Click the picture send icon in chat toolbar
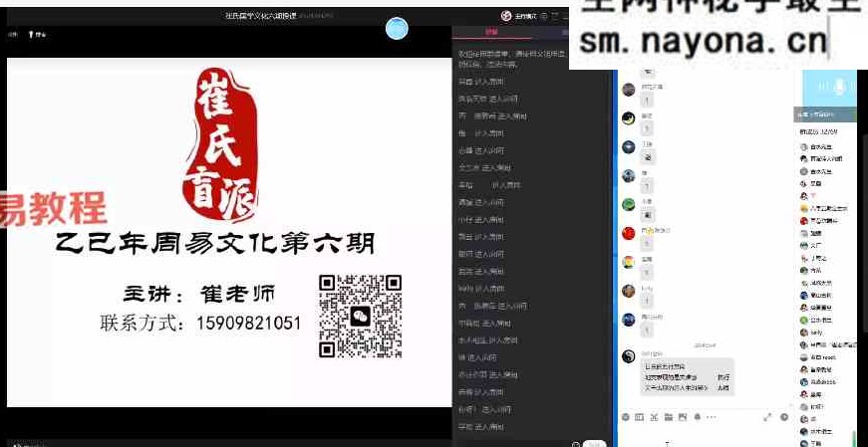Image resolution: width=868 pixels, height=447 pixels. tap(683, 416)
